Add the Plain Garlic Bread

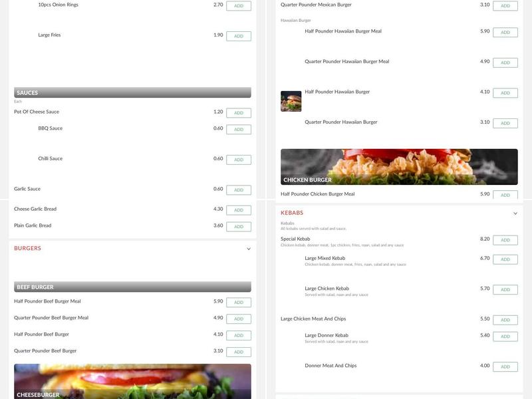point(238,226)
